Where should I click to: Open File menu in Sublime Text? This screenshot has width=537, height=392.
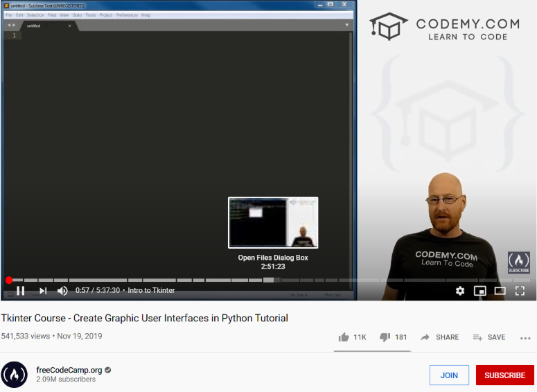pos(9,15)
